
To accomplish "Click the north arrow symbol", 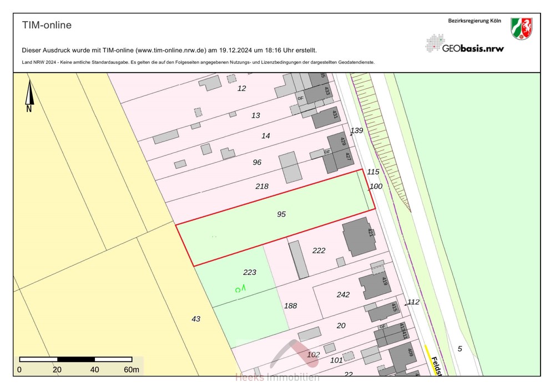I will tap(29, 96).
